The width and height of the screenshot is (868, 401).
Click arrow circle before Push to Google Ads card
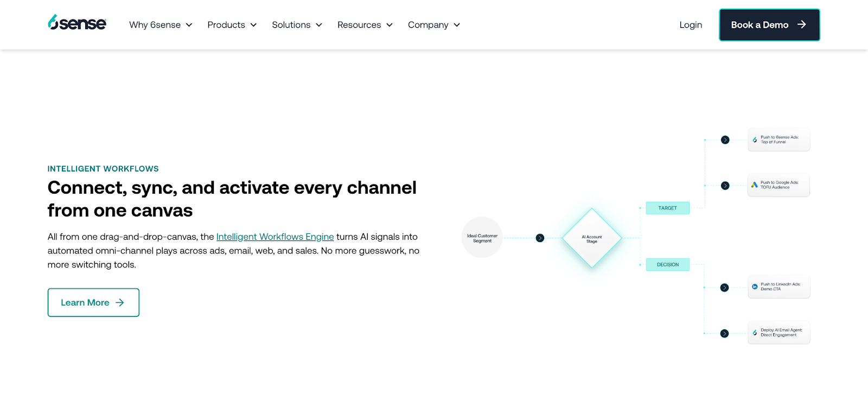[725, 186]
